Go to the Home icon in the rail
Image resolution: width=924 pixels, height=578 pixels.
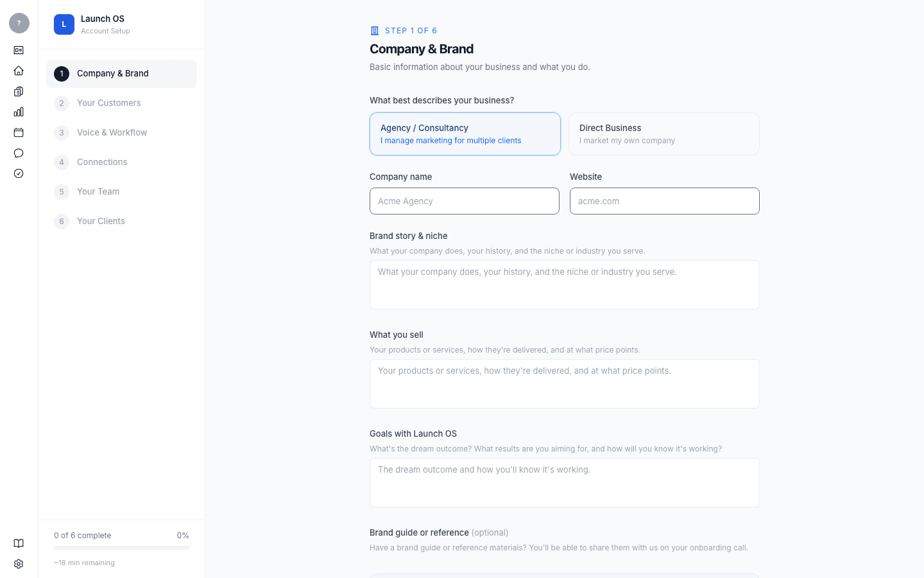19,71
